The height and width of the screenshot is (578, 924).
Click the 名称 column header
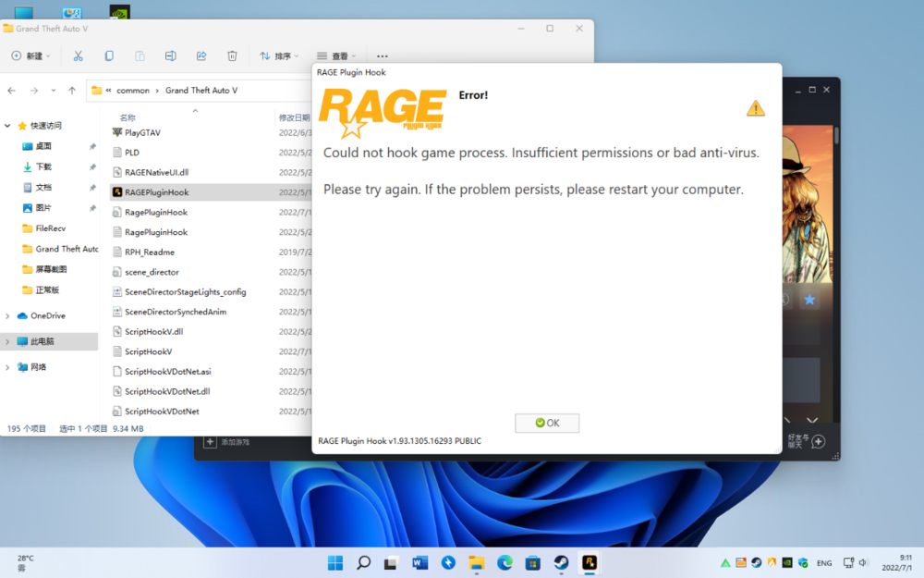click(x=128, y=118)
